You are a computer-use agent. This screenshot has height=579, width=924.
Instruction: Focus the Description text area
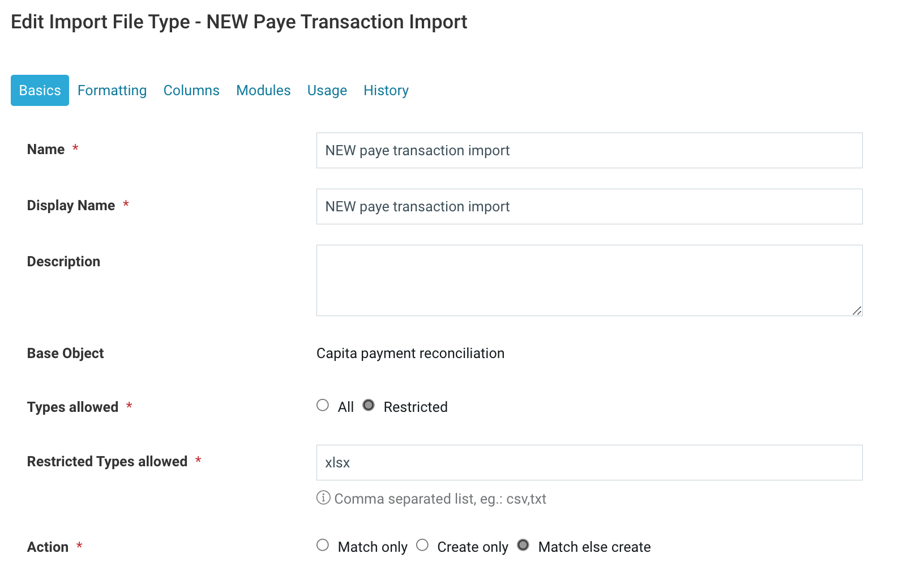pos(589,280)
